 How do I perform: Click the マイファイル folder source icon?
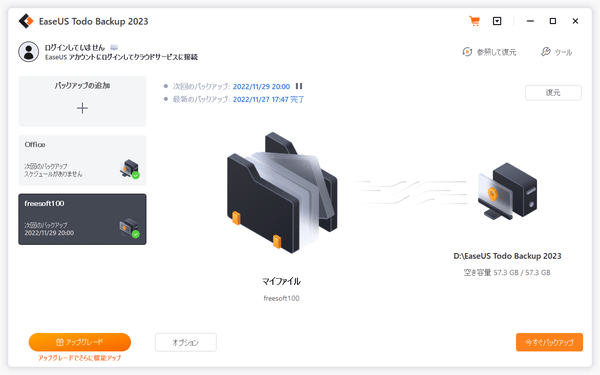(x=282, y=192)
